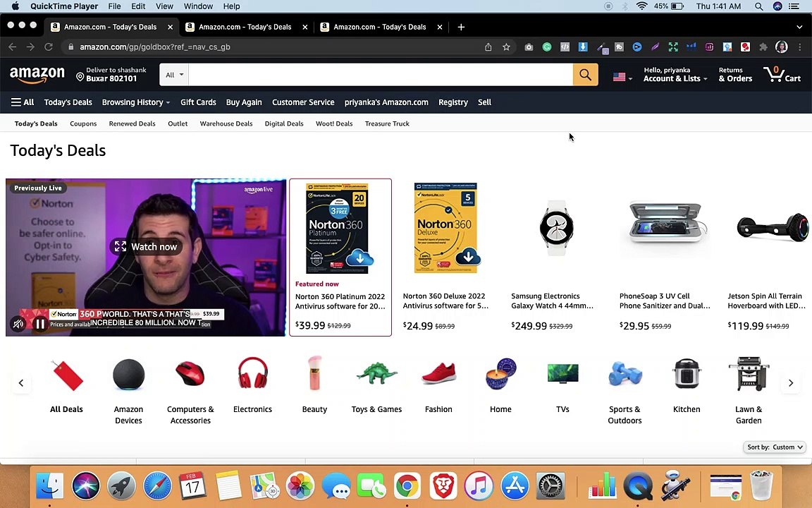Open the All search category dropdown
This screenshot has width=812, height=508.
coord(174,75)
